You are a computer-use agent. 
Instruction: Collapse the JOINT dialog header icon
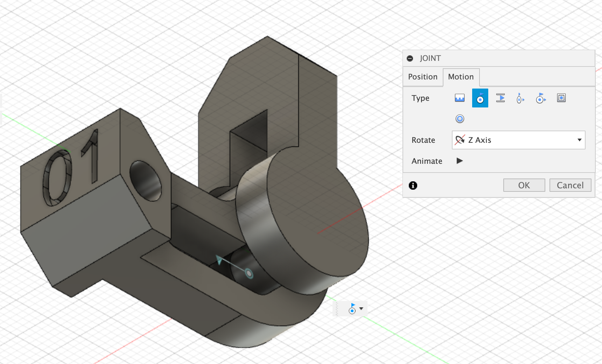(410, 58)
